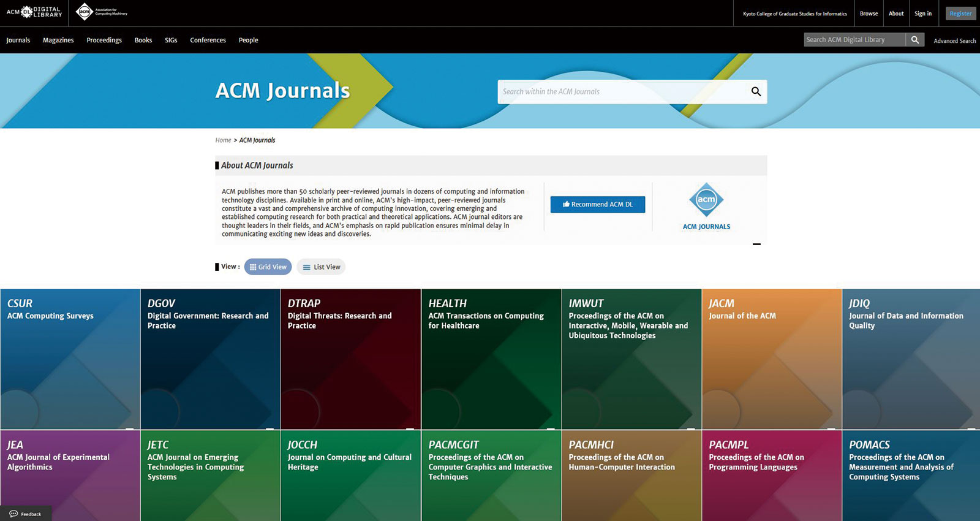The image size is (980, 521).
Task: Open the CSUR ACM Computing Surveys tile
Action: click(70, 359)
